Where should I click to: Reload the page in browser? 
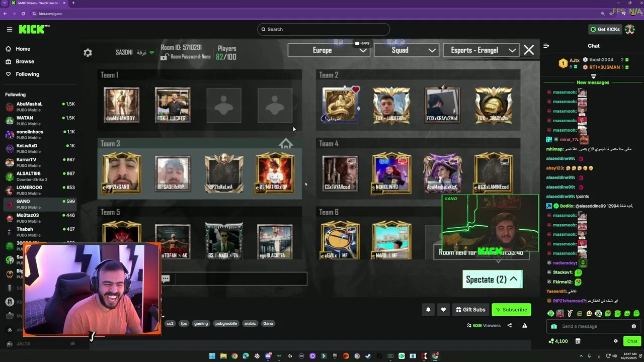[x=23, y=14]
